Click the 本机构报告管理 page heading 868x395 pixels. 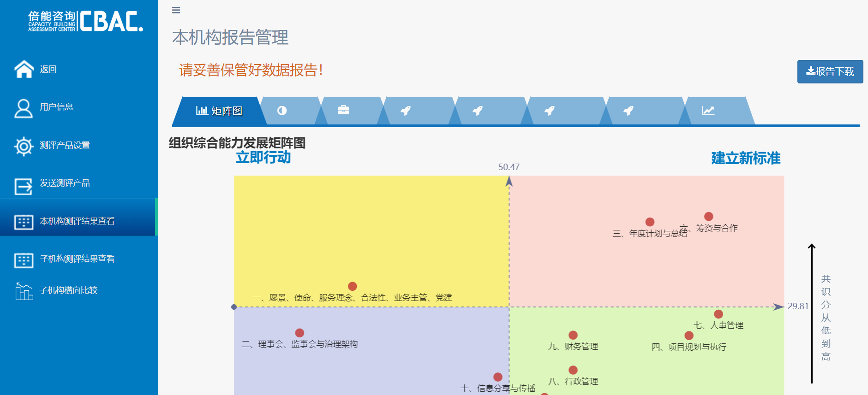pos(230,37)
